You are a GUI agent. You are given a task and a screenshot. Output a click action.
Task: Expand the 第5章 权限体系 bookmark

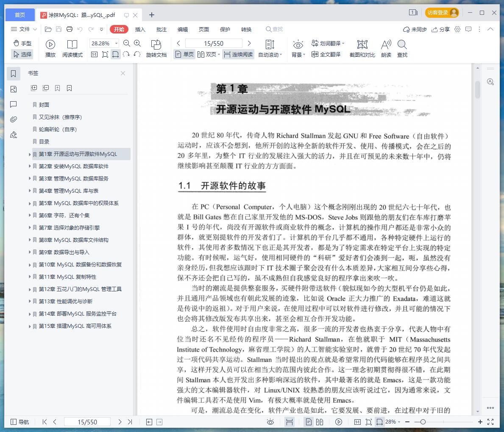[x=30, y=203]
